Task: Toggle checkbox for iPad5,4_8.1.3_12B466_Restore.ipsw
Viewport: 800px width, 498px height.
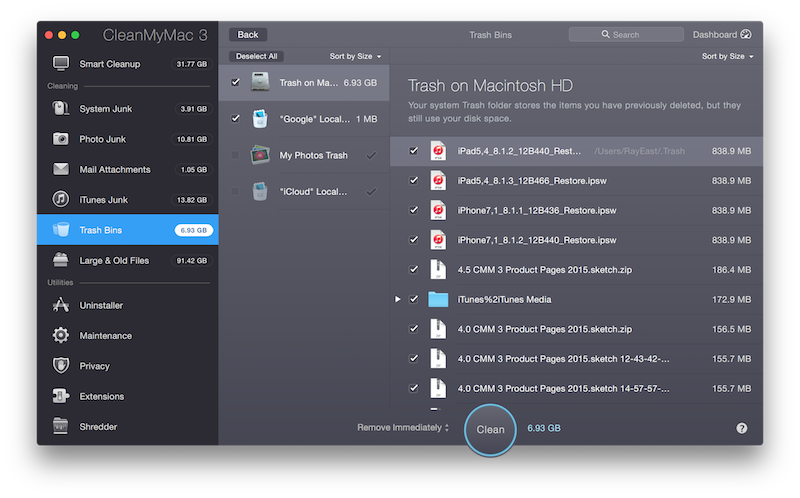Action: pyautogui.click(x=414, y=181)
